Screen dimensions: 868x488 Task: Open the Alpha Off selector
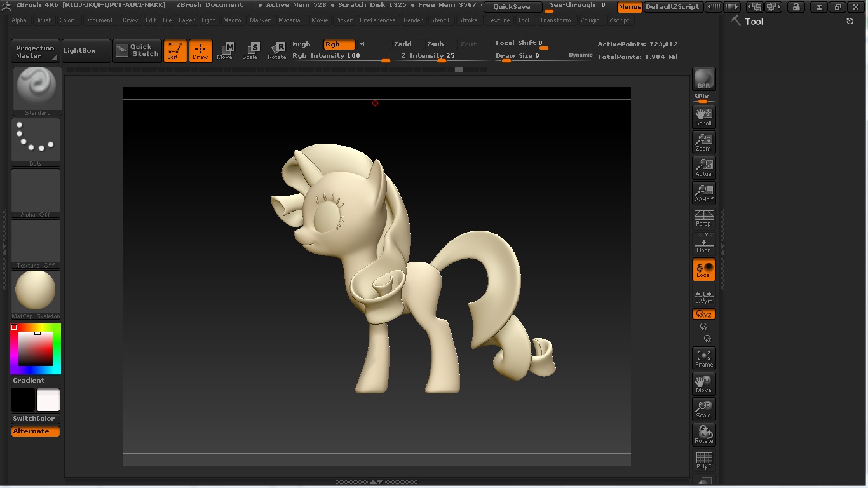point(36,193)
